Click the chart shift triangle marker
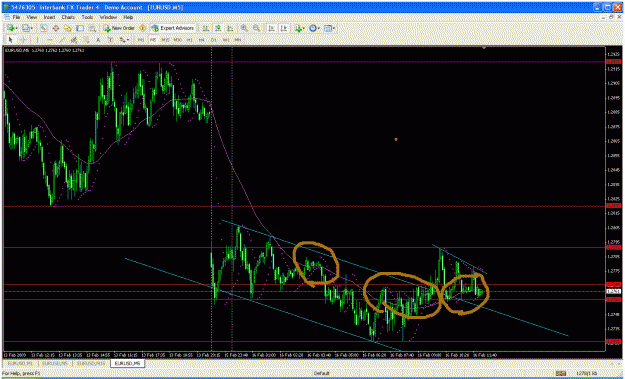Image resolution: width=625 pixels, height=379 pixels. point(484,48)
